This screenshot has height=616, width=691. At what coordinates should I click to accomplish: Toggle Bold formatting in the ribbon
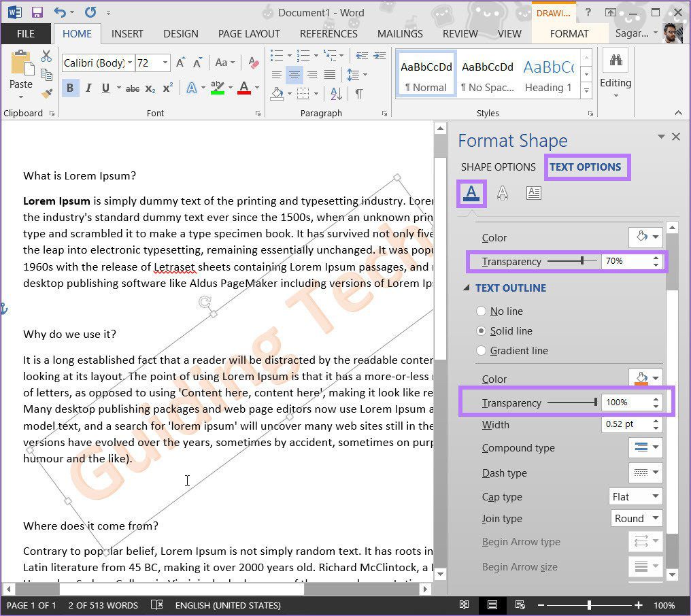coord(70,88)
